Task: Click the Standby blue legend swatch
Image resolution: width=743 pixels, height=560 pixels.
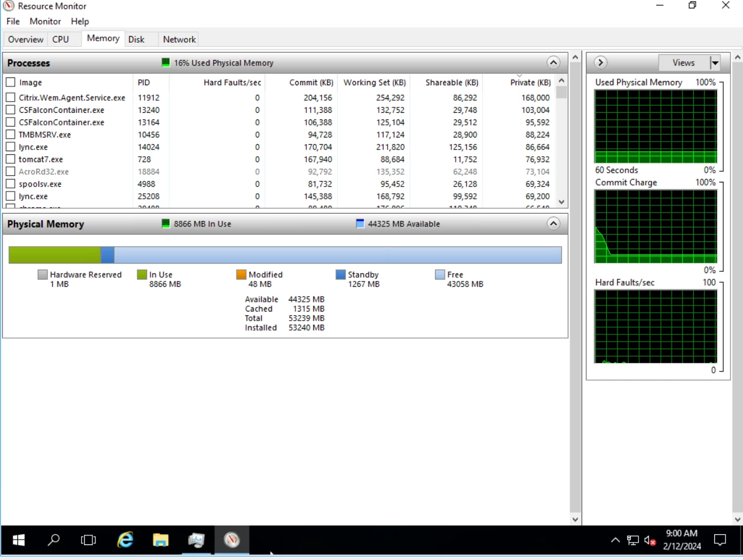Action: (x=340, y=274)
